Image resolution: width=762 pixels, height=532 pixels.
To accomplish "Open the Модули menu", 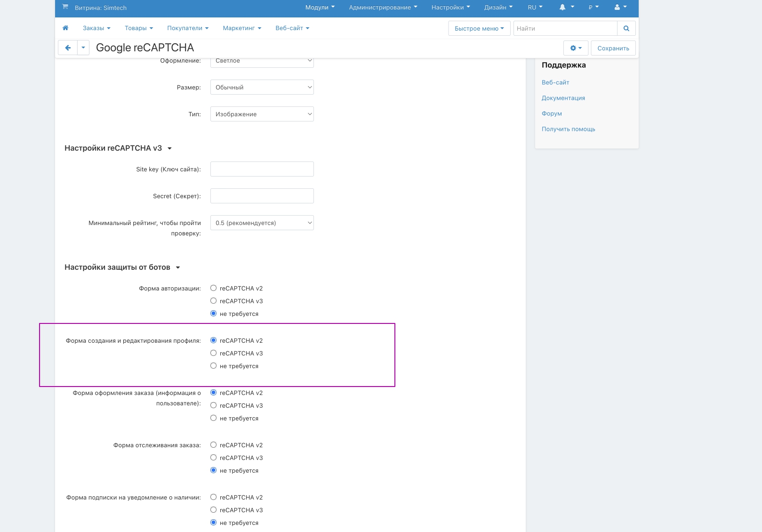I will 320,7.
